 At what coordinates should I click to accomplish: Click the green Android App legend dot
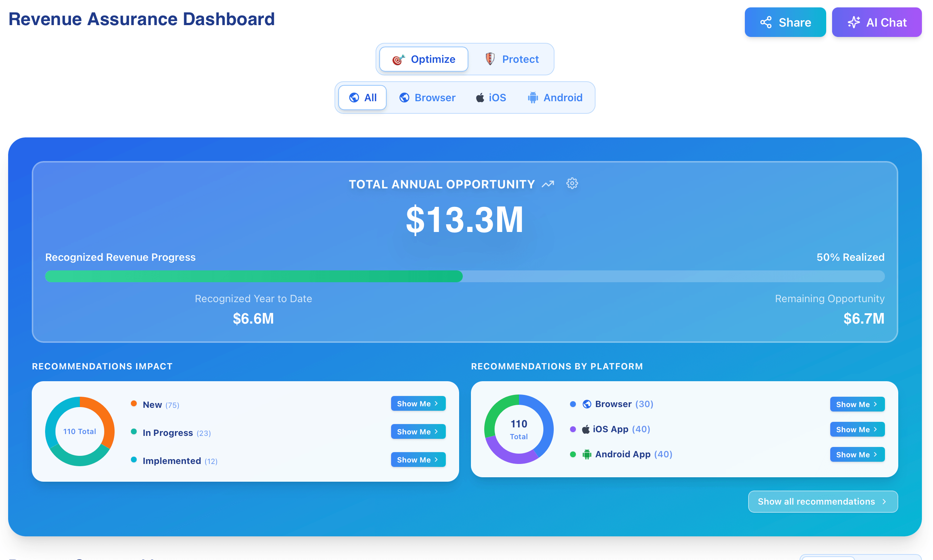tap(573, 454)
